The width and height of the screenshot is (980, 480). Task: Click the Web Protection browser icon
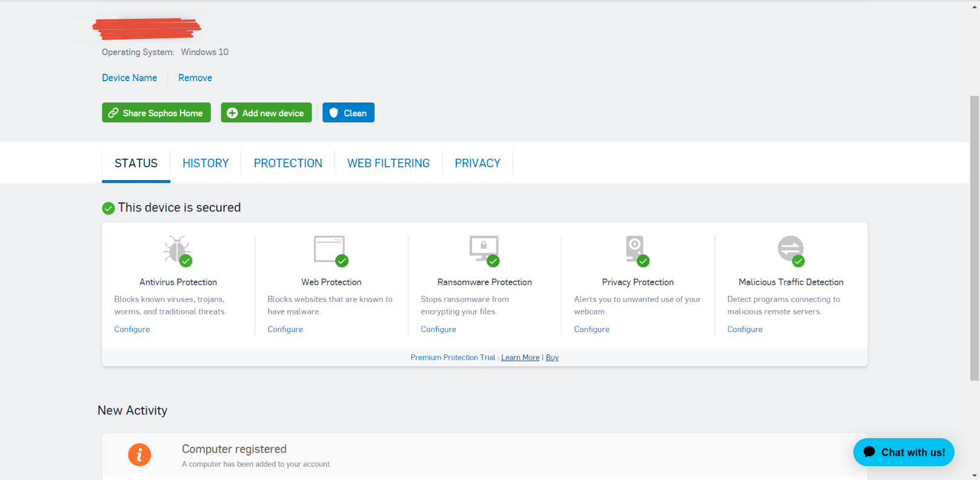coord(330,250)
